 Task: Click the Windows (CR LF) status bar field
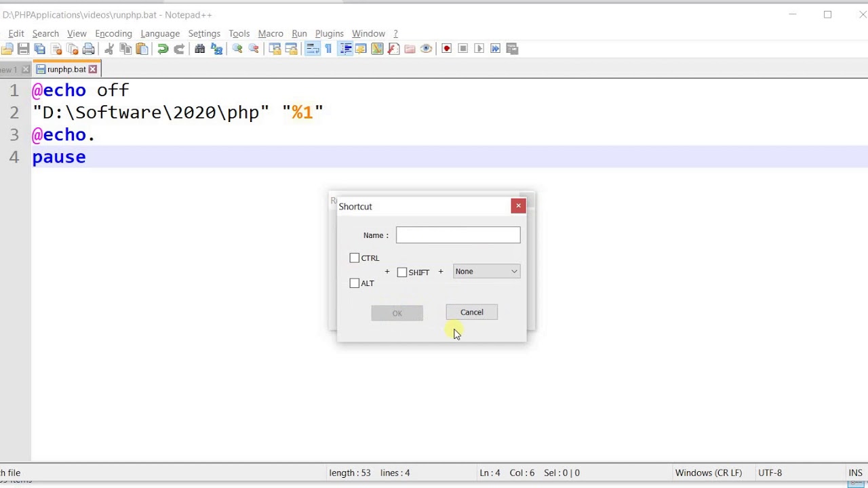click(708, 473)
